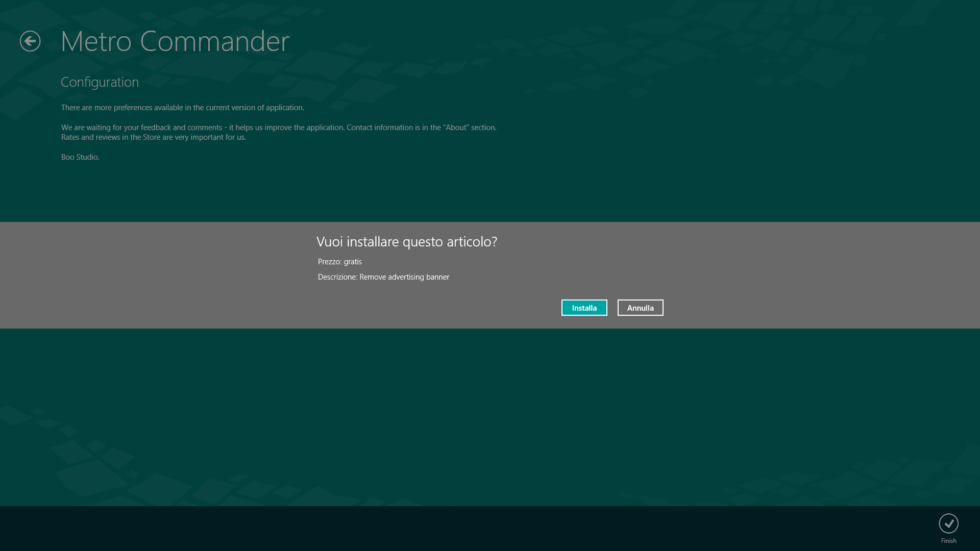Click the 'Prezzo: gratis' line
This screenshot has width=980, height=551.
[x=340, y=262]
